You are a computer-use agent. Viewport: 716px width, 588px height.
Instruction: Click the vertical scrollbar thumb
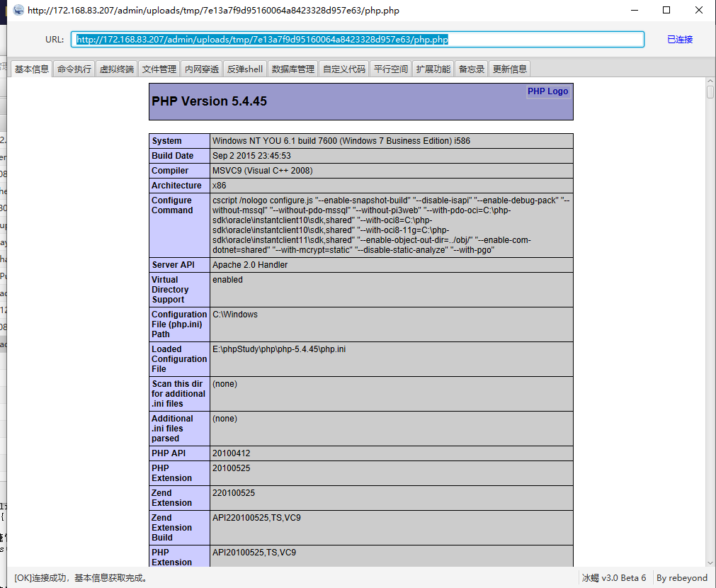click(710, 92)
